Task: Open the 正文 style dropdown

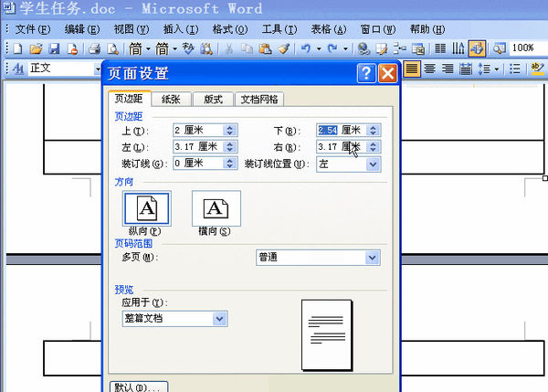Action: pyautogui.click(x=98, y=69)
